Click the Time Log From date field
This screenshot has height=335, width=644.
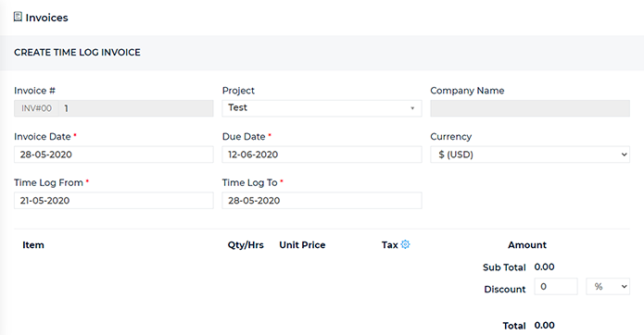(x=114, y=201)
